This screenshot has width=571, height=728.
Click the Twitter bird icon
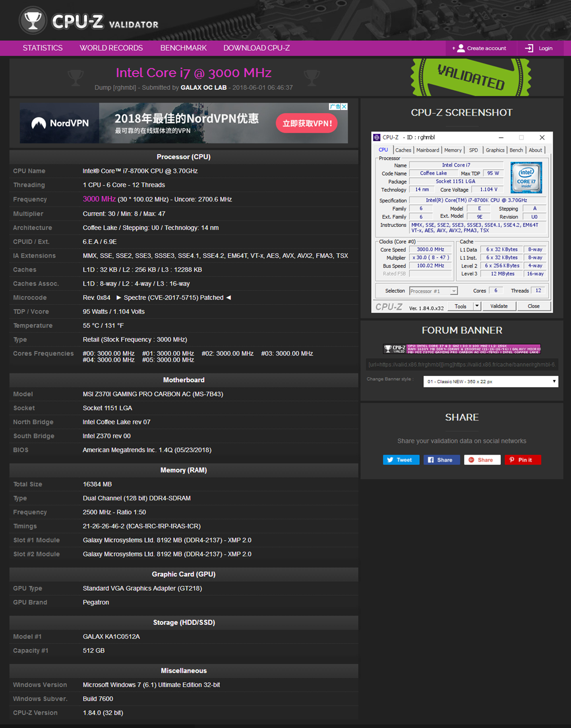pyautogui.click(x=390, y=460)
